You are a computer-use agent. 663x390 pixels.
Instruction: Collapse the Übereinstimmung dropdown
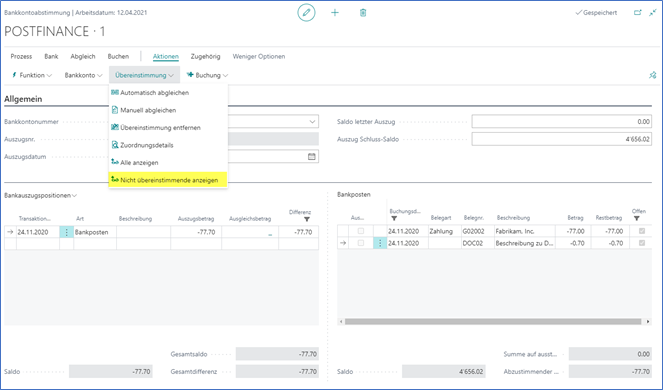pos(145,75)
